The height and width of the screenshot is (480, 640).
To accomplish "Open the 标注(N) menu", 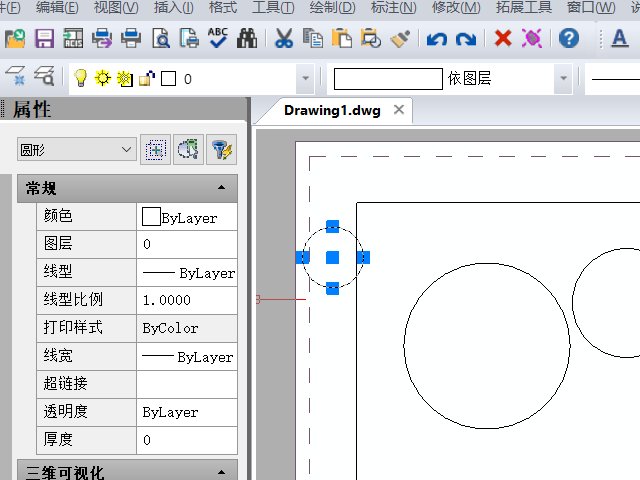I will [393, 7].
